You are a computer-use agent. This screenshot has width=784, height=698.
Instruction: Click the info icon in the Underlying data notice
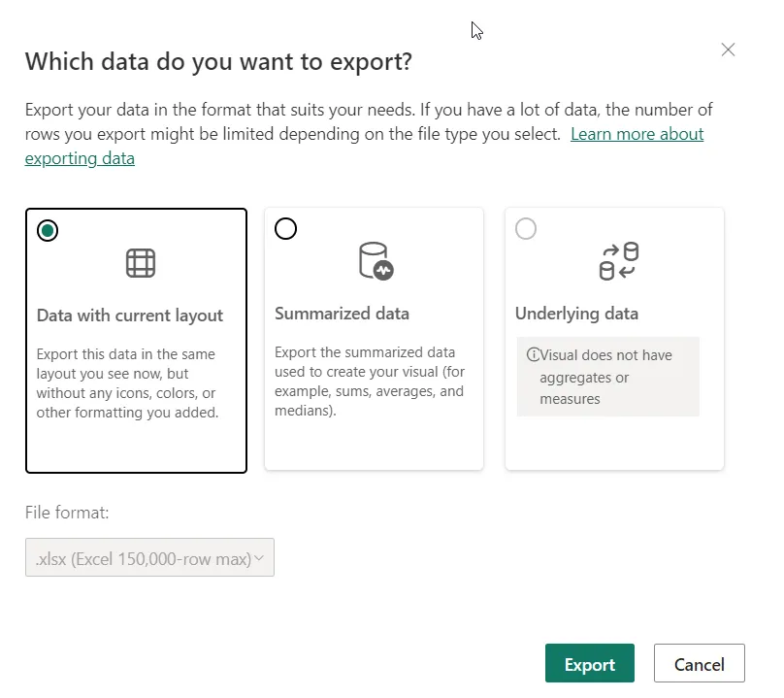tap(533, 355)
